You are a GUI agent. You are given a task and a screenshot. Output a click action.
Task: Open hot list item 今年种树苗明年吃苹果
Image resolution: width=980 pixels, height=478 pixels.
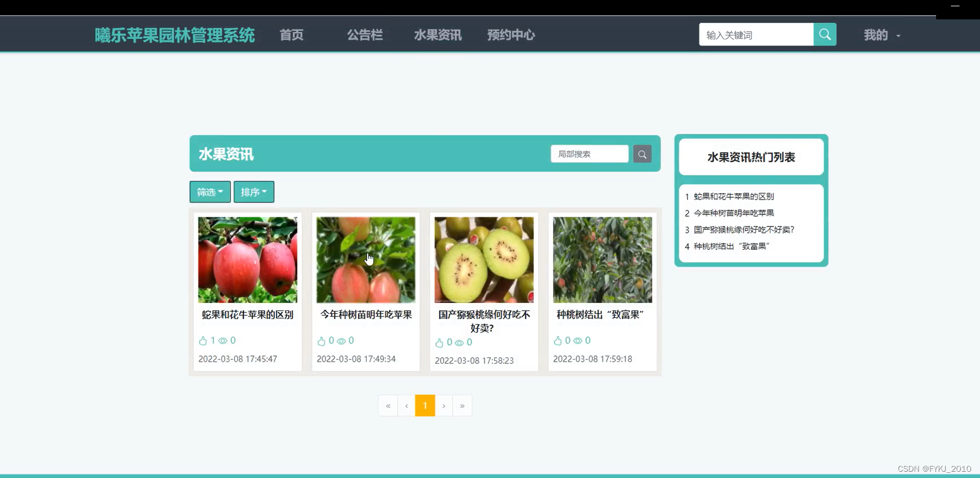(734, 213)
